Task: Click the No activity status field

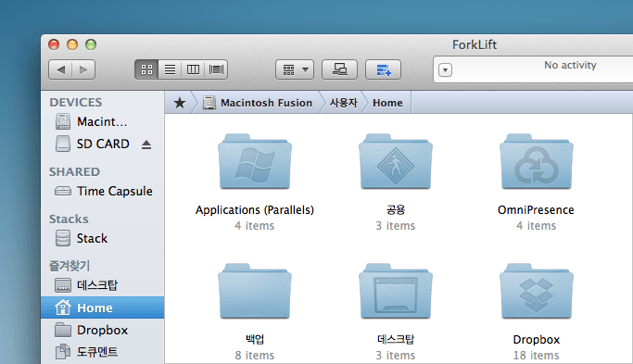Action: 570,65
